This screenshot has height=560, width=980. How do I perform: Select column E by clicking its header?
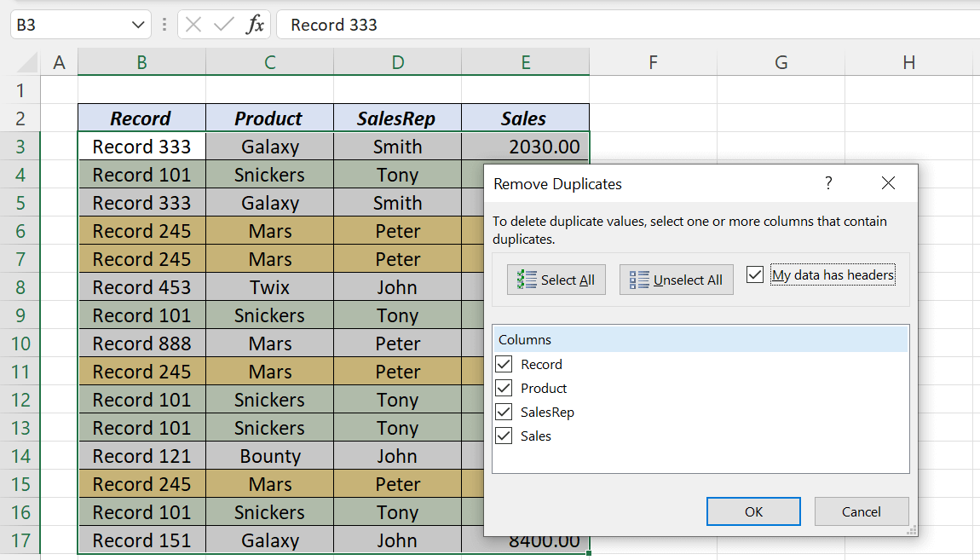coord(525,62)
